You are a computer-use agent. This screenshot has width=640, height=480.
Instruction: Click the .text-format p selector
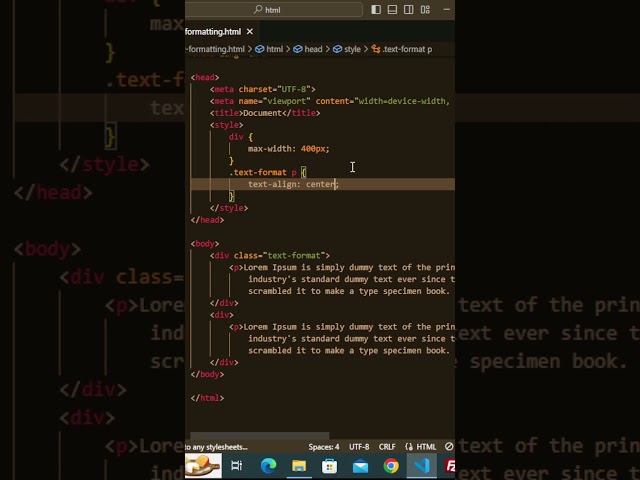[263, 173]
